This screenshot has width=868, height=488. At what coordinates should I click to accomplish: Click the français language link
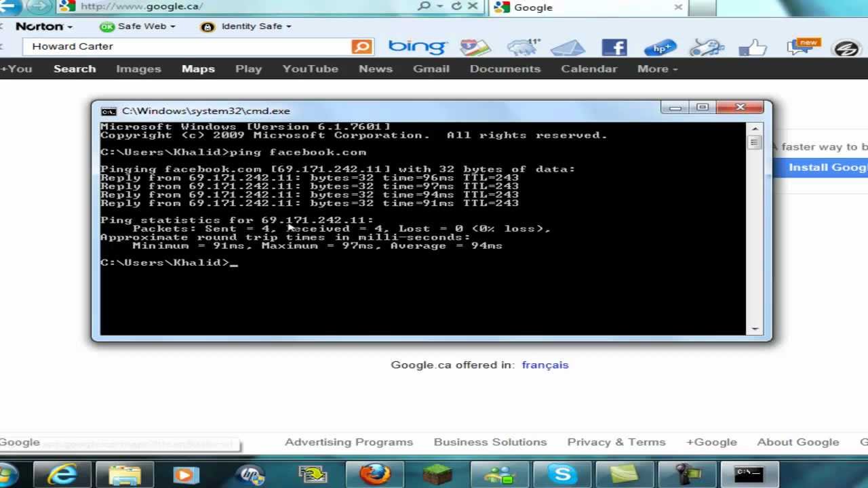(545, 365)
